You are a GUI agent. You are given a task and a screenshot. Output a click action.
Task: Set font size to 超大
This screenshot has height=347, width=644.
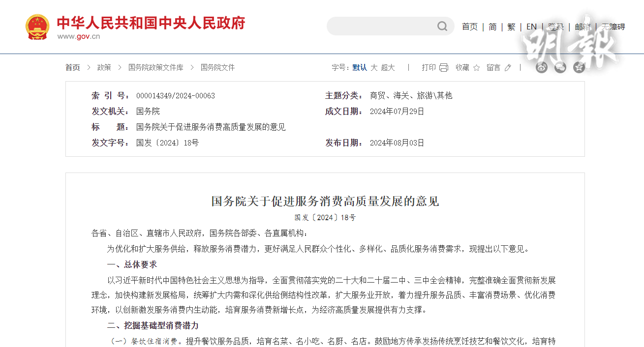click(388, 68)
